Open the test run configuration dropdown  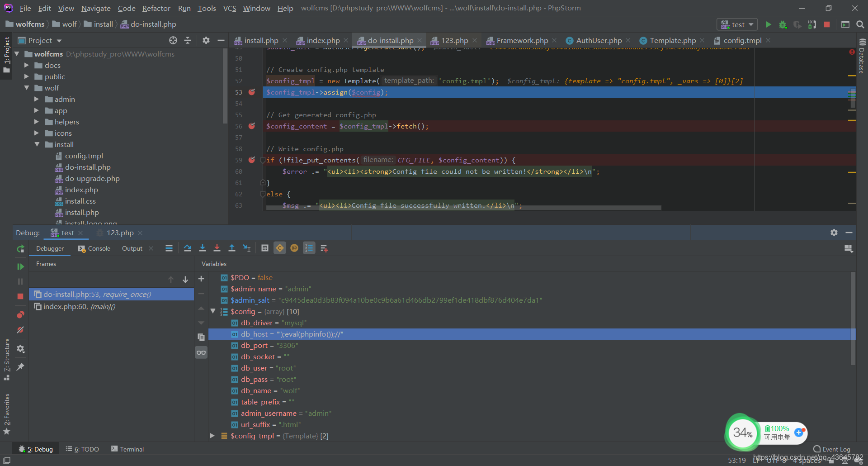pyautogui.click(x=737, y=24)
